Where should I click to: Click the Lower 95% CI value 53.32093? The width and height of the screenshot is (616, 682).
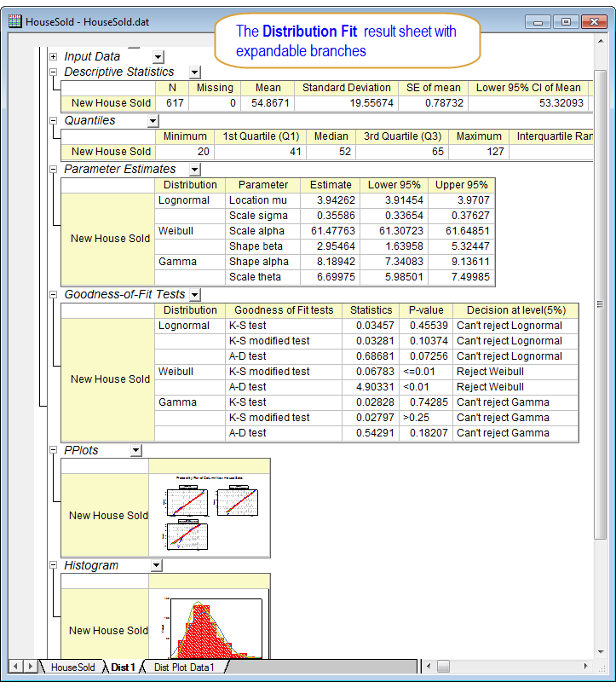(x=528, y=103)
